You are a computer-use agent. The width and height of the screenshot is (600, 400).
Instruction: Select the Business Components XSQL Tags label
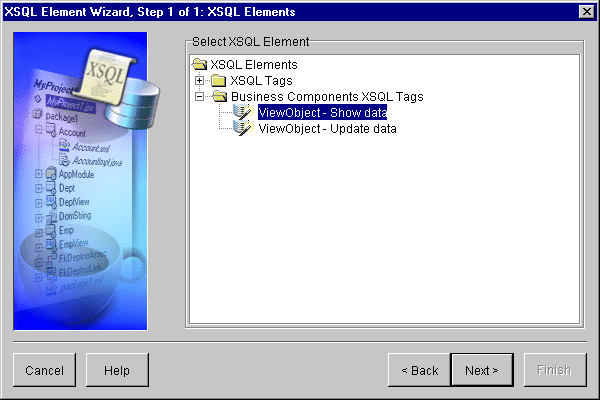[x=327, y=97]
